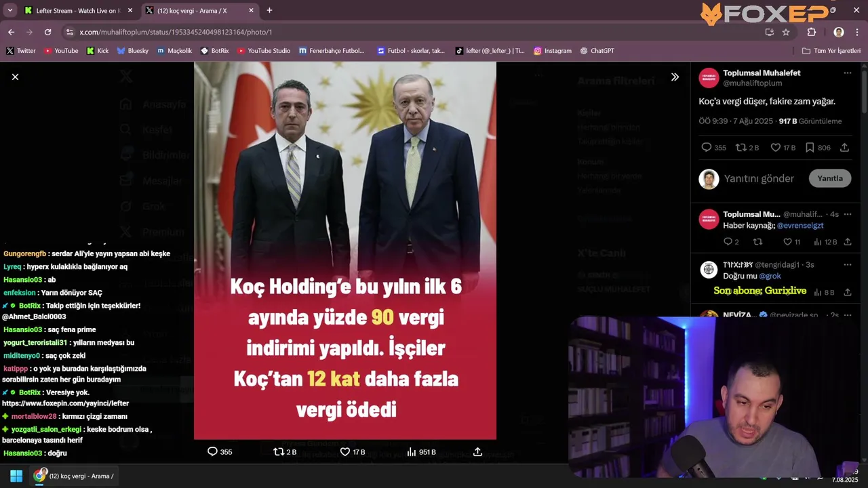Image resolution: width=868 pixels, height=488 pixels.
Task: Switch to Lefter Stream browser tab
Action: 78,11
